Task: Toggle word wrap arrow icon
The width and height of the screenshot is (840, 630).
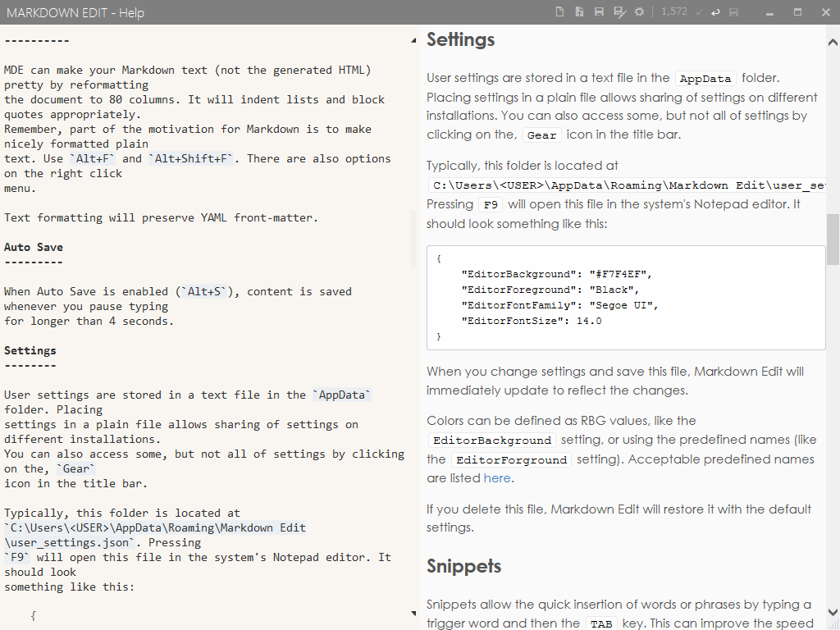Action: pos(716,12)
